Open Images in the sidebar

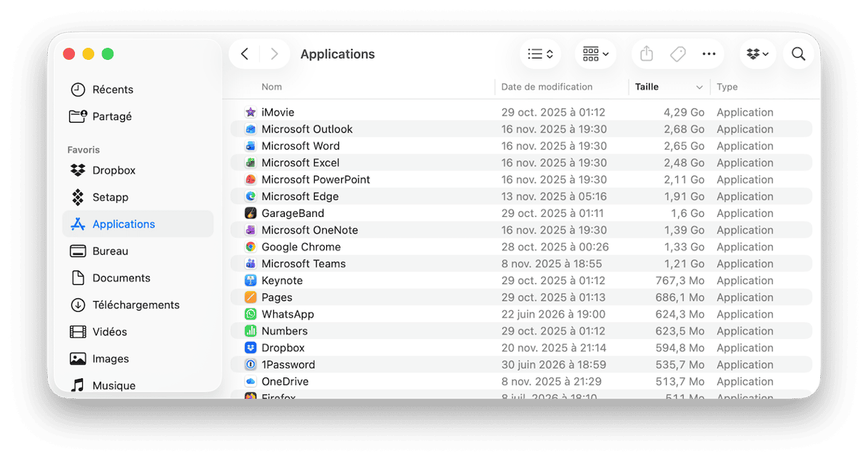(x=138, y=358)
